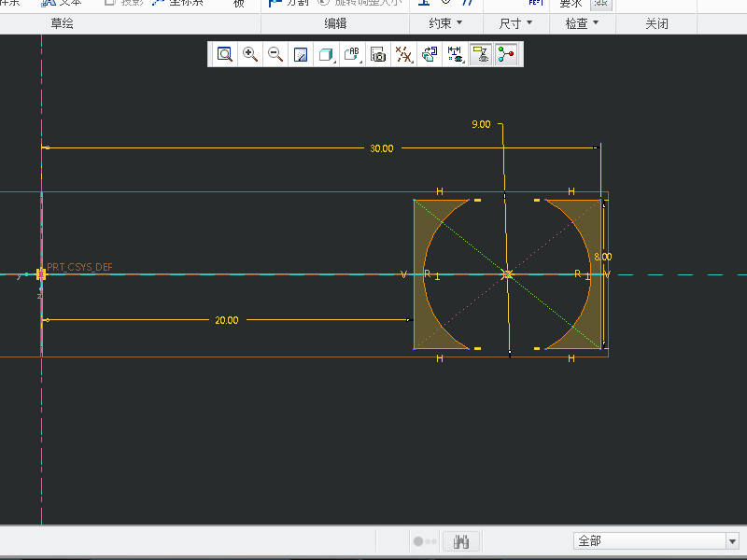Click the binoculars Find icon in status bar
This screenshot has width=747, height=560.
461,541
